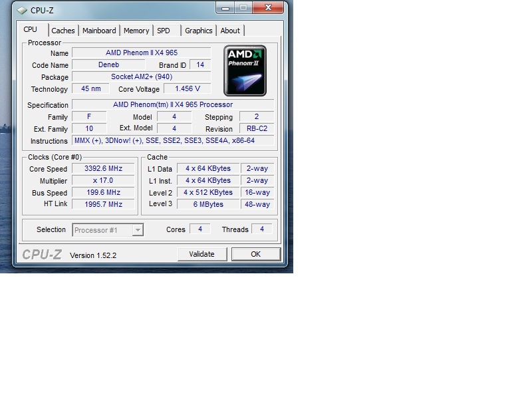Click the Level 3 associativity '48-way'
532x399 pixels.
(257, 204)
